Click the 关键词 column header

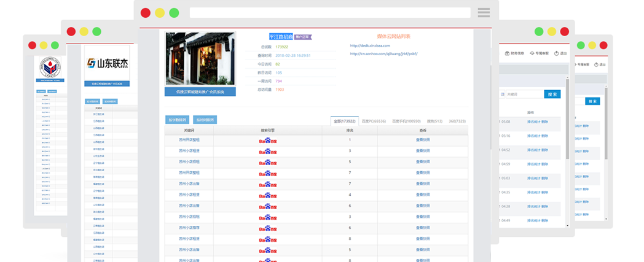(x=189, y=130)
